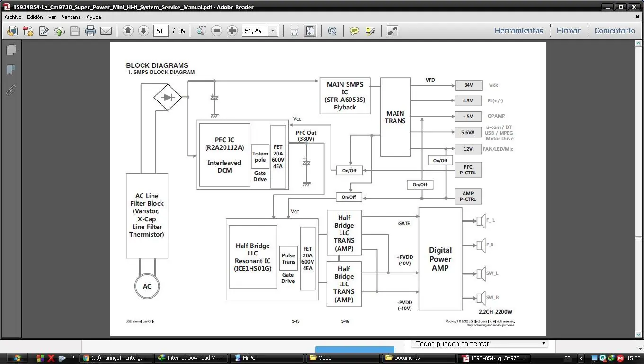Open the Ver menu
Viewport: 644px width, 364px height.
pyautogui.click(x=52, y=17)
